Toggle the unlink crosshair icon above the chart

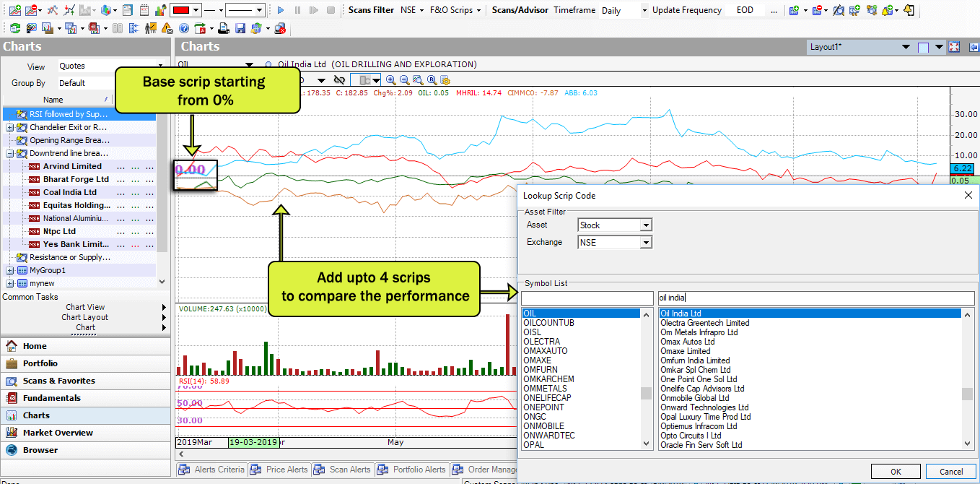point(339,79)
